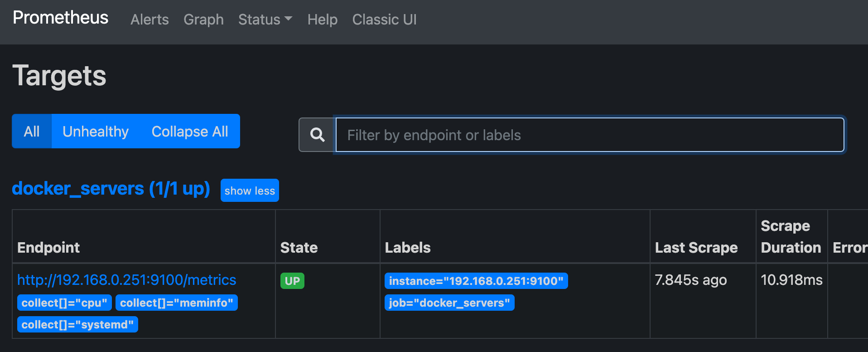Click the Targets page heading
Viewport: 868px width, 352px height.
click(59, 76)
